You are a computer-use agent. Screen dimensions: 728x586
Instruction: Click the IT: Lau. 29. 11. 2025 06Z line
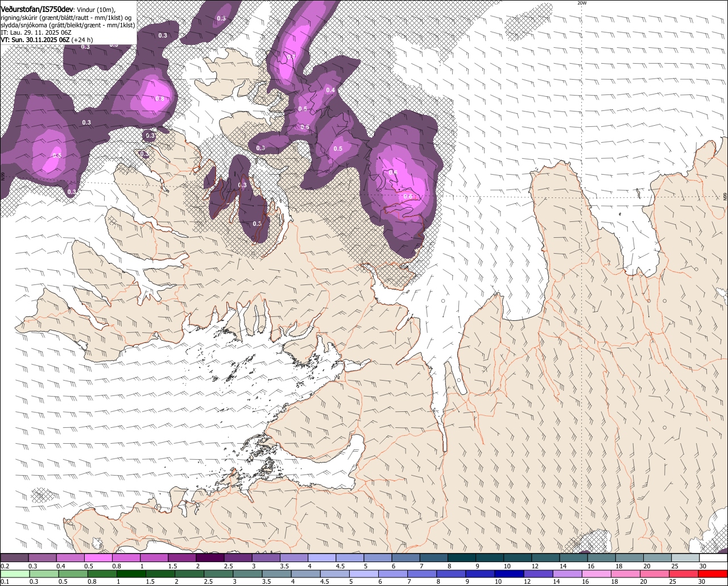(36, 32)
